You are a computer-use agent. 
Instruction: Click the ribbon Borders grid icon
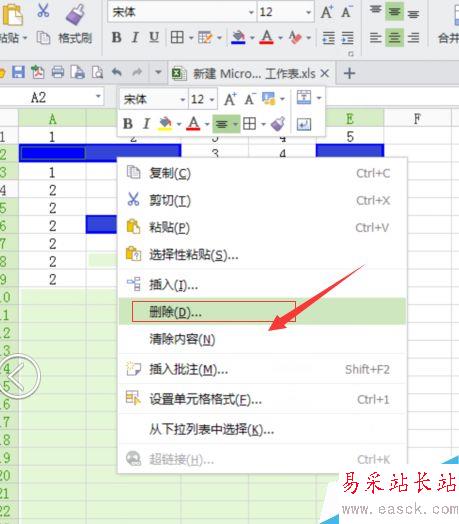click(x=177, y=37)
